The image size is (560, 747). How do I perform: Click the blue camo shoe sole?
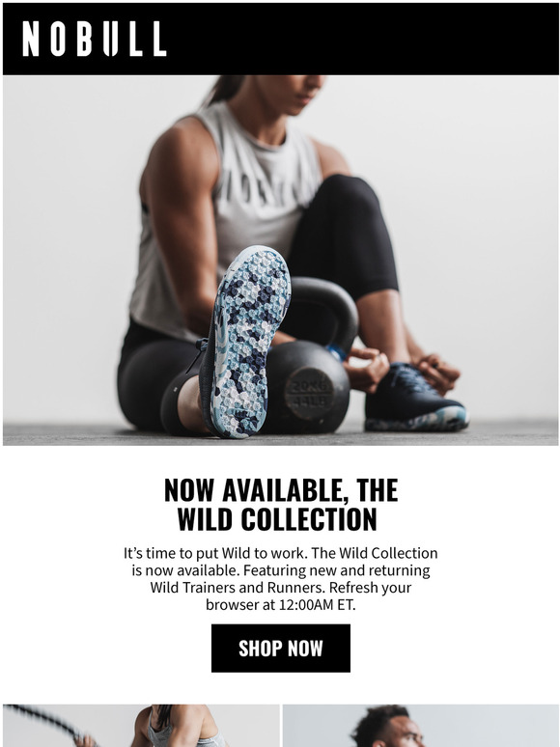point(248,341)
